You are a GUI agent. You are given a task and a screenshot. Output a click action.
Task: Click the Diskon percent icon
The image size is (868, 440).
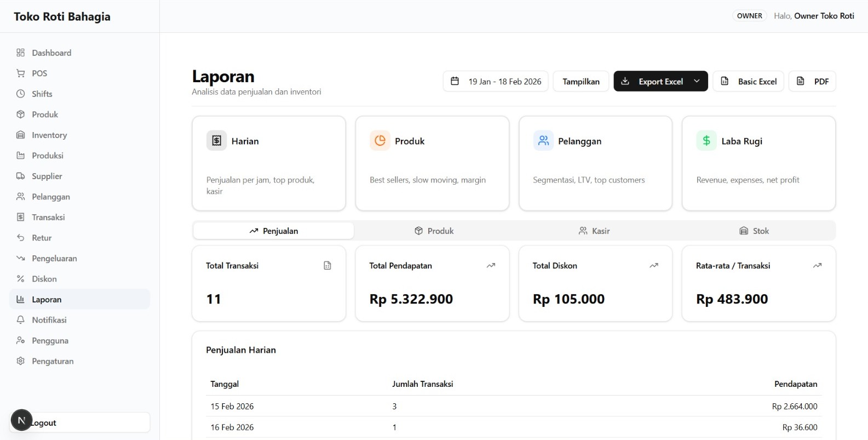tap(21, 279)
